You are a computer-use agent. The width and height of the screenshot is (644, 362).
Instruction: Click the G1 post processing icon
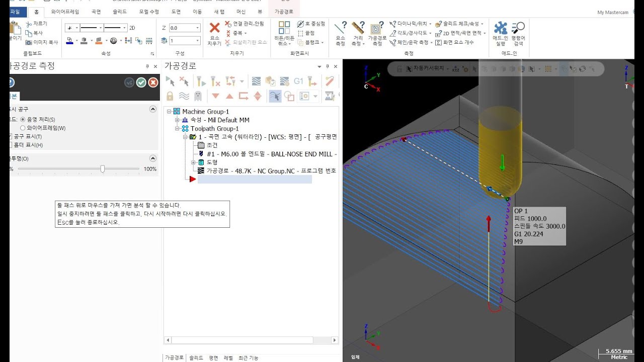coord(298,81)
